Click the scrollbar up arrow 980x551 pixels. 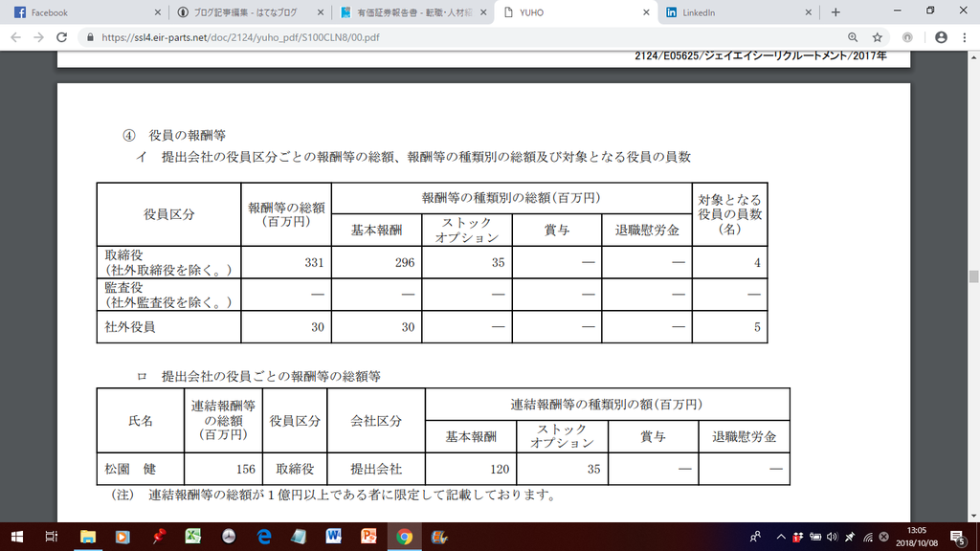(973, 56)
